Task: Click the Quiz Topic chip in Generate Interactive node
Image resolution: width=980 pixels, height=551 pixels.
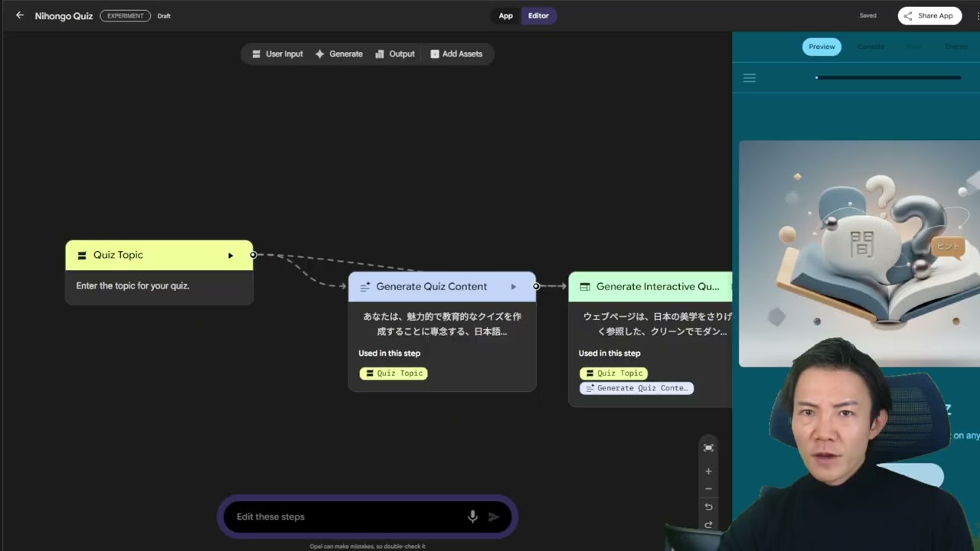Action: [x=613, y=373]
